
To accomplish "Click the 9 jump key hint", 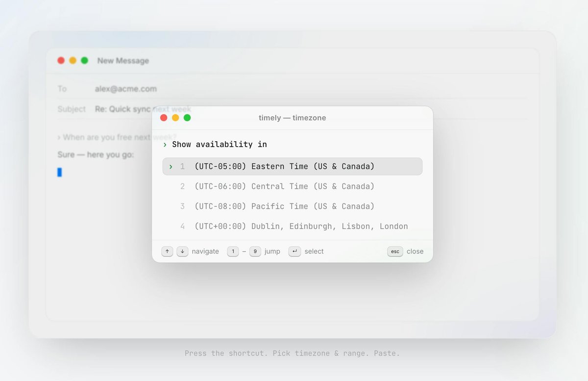I will click(255, 252).
